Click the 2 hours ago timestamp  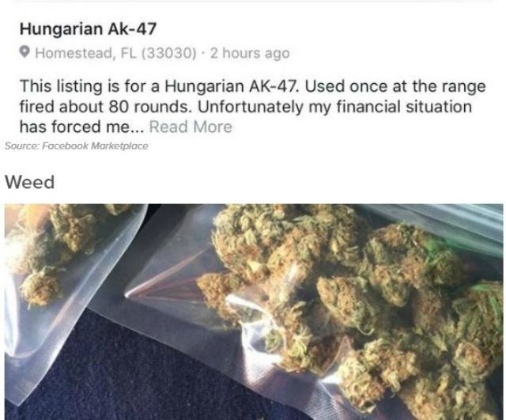click(250, 53)
